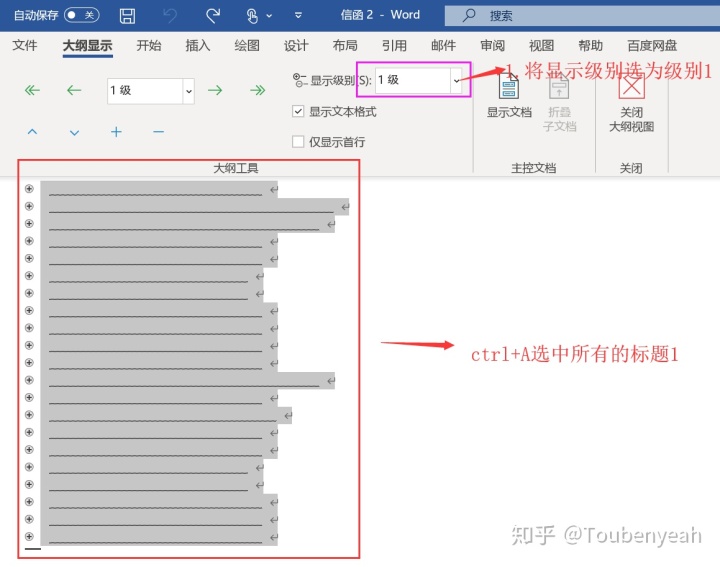Click the Touch/Mouse mode hand icon
This screenshot has width=720, height=567.
[x=252, y=16]
